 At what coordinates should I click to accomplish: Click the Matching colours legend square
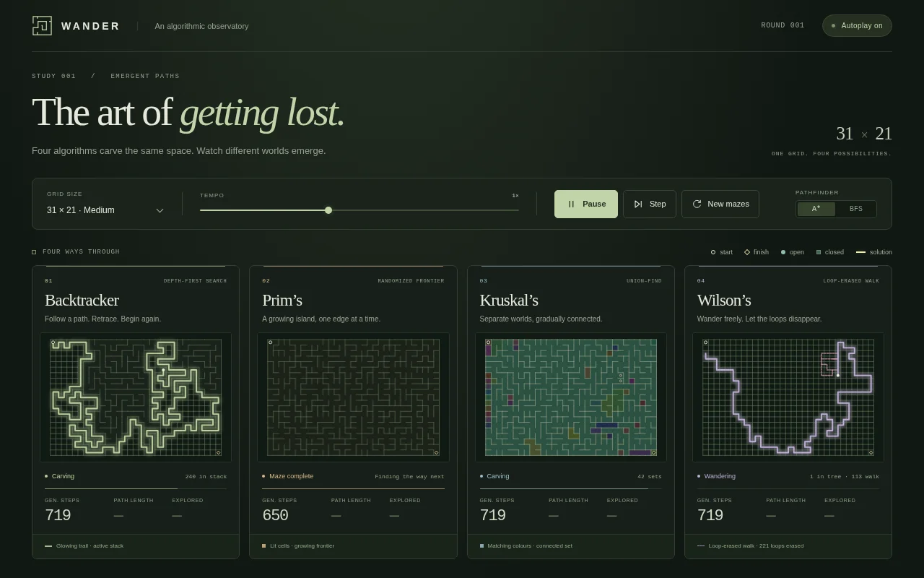coord(481,546)
